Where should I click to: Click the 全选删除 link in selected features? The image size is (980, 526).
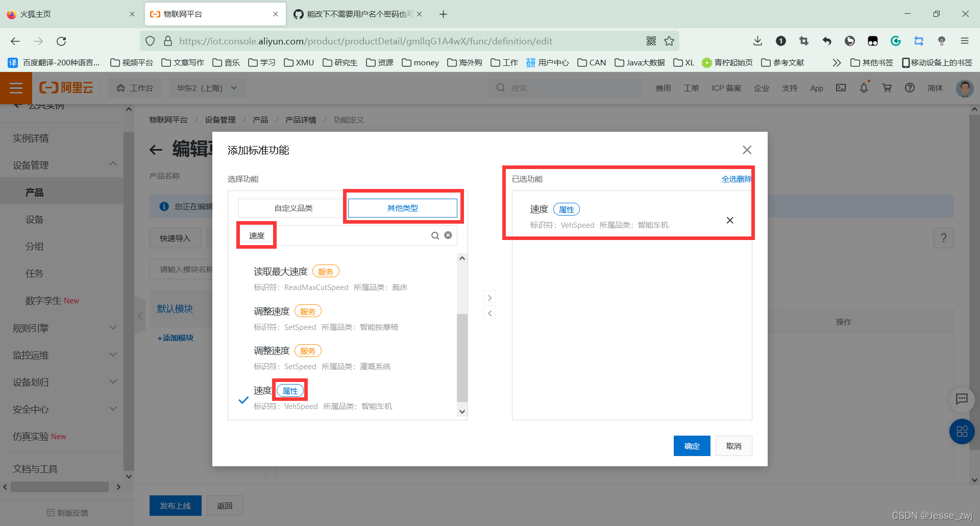click(x=736, y=179)
